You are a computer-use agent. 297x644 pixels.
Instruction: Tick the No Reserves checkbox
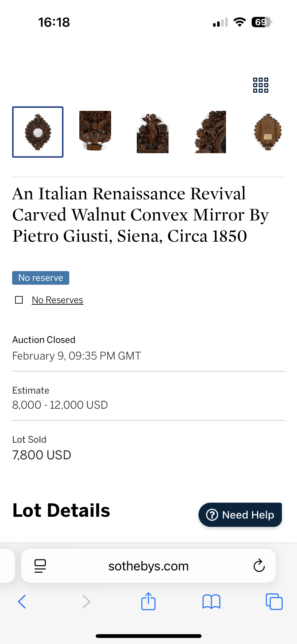tap(19, 300)
